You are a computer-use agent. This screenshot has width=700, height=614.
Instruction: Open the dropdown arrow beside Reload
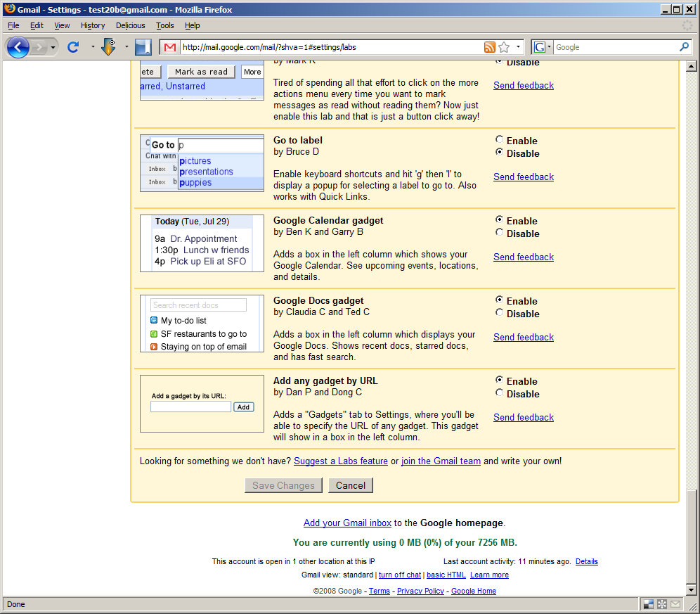pos(93,47)
